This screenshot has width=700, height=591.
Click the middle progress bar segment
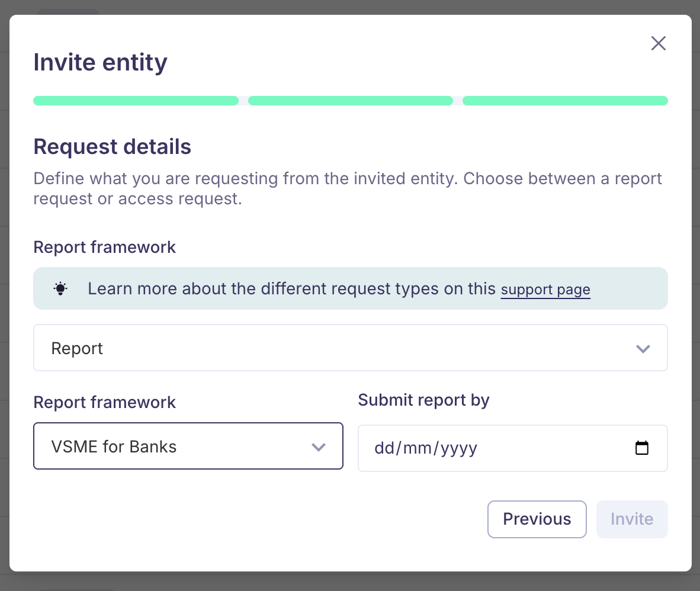pyautogui.click(x=350, y=101)
